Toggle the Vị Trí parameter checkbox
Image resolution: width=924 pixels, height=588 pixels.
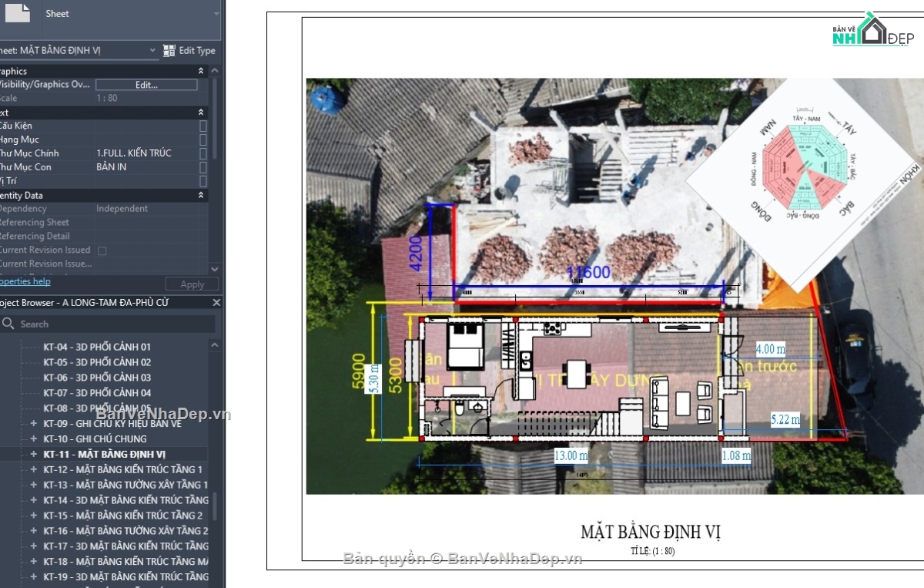pos(203,181)
